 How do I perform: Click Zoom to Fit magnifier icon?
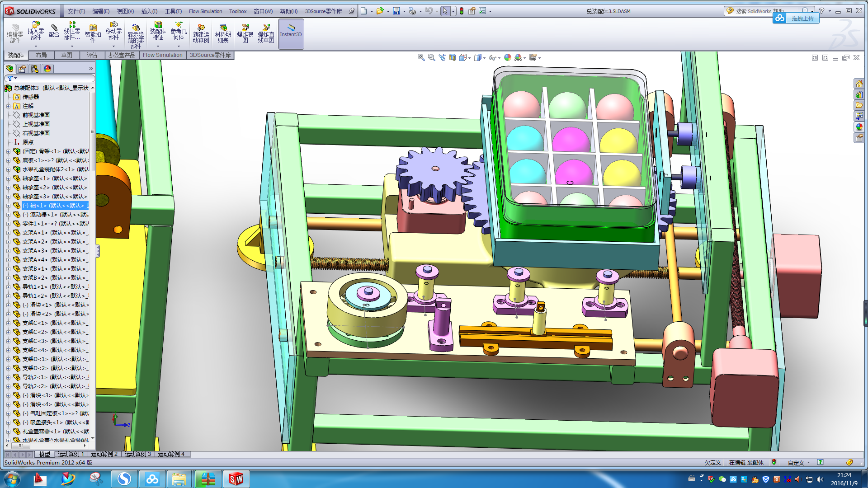point(421,57)
